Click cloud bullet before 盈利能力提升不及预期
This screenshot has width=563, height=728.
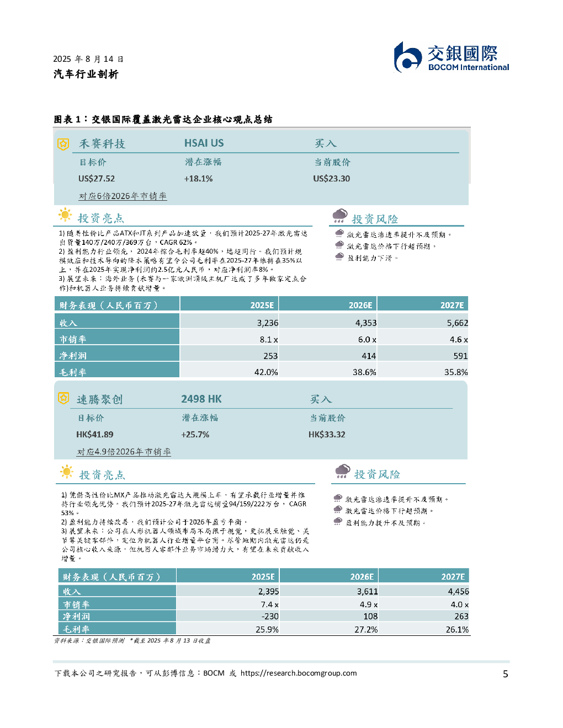coord(338,521)
